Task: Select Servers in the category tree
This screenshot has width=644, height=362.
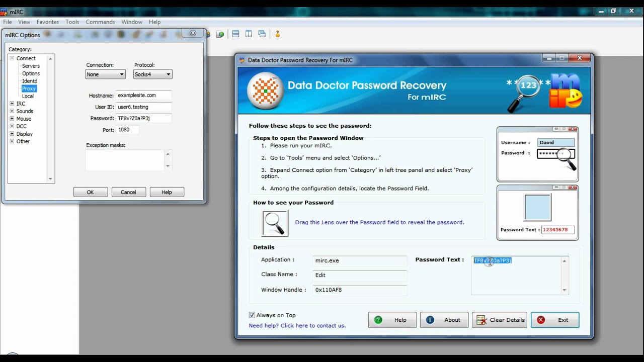Action: click(31, 66)
